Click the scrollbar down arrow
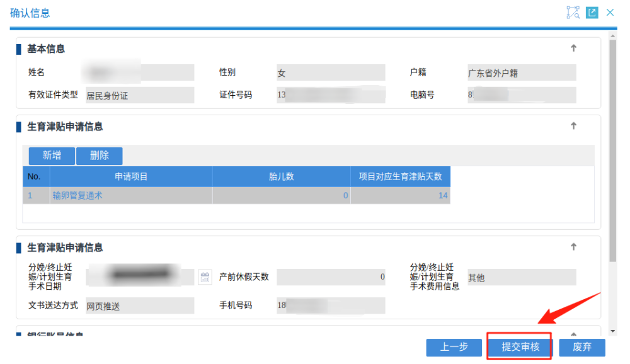Image resolution: width=630 pixels, height=364 pixels. (613, 331)
